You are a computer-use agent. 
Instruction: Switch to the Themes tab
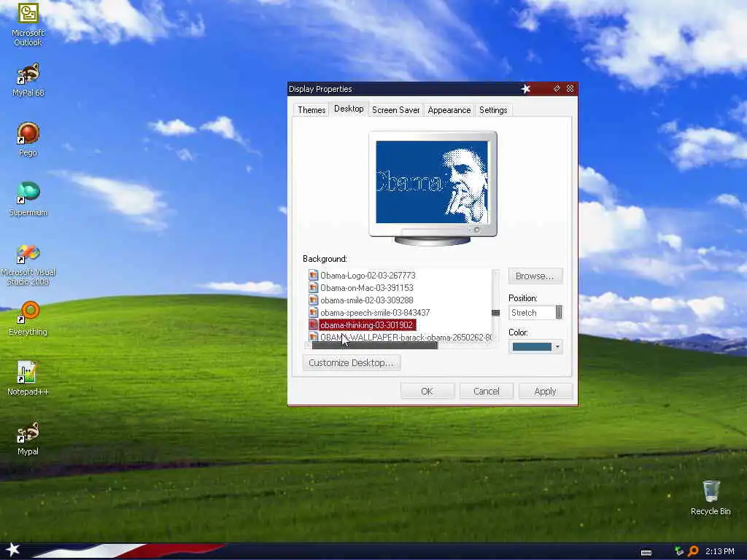tap(311, 110)
